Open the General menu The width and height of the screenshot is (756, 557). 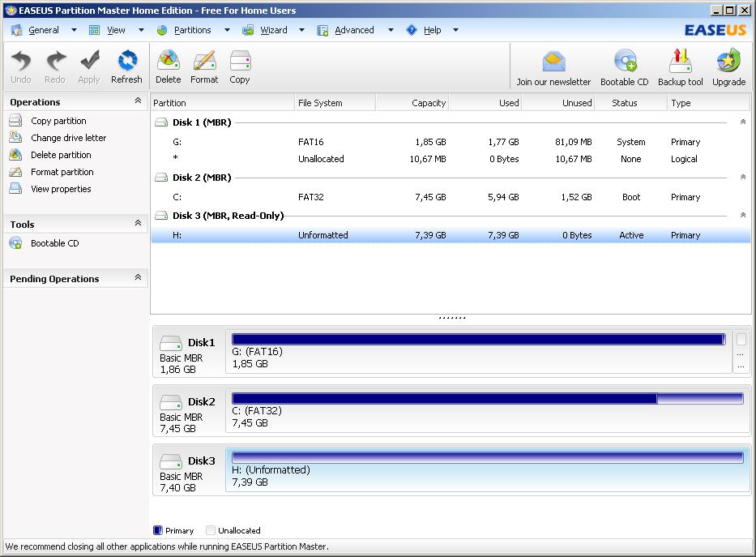point(44,30)
